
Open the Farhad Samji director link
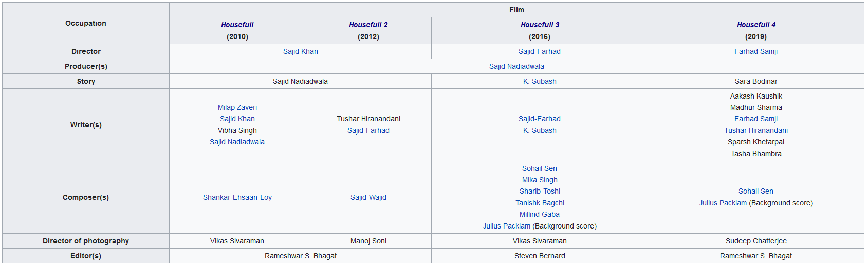pyautogui.click(x=756, y=51)
